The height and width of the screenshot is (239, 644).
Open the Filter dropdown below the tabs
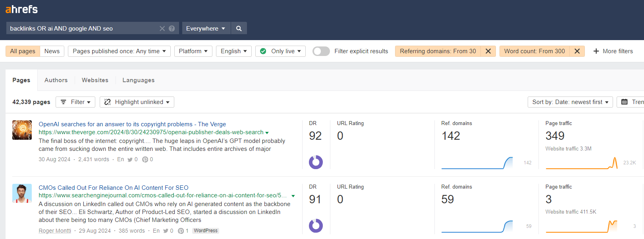click(75, 102)
